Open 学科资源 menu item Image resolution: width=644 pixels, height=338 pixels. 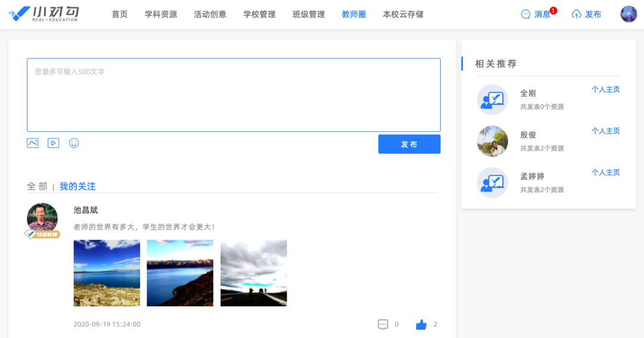161,14
